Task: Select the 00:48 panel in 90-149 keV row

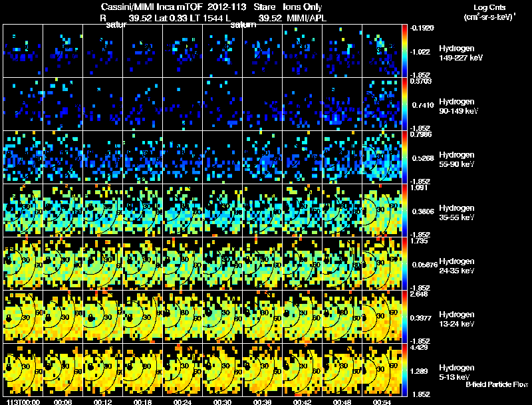Action: [x=342, y=104]
